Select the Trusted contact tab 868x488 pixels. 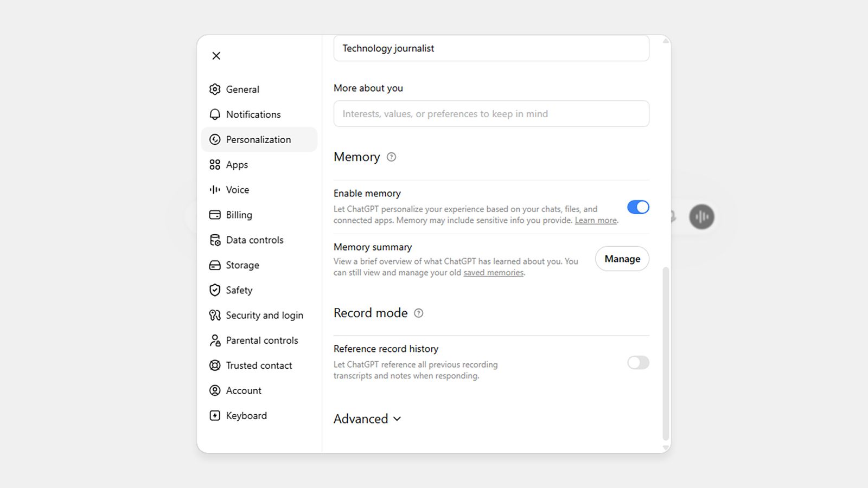point(259,365)
